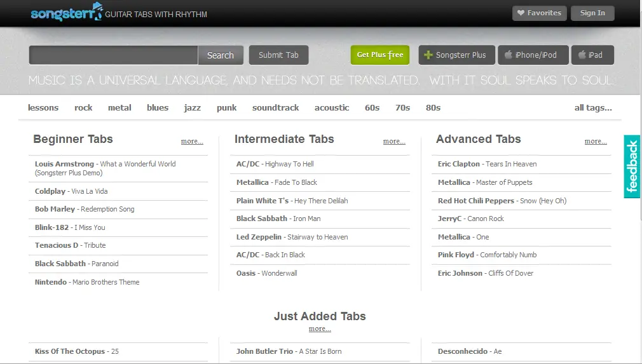This screenshot has width=642, height=364.
Task: Open the all tags link
Action: point(593,108)
